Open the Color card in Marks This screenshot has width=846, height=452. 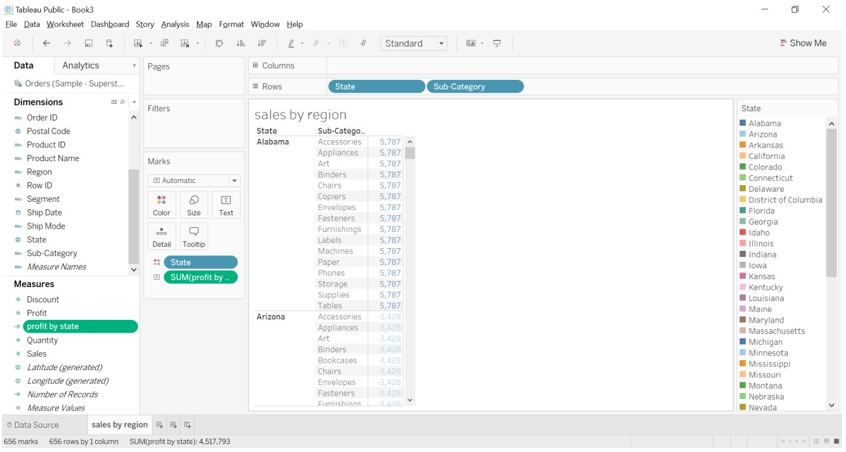(x=161, y=206)
